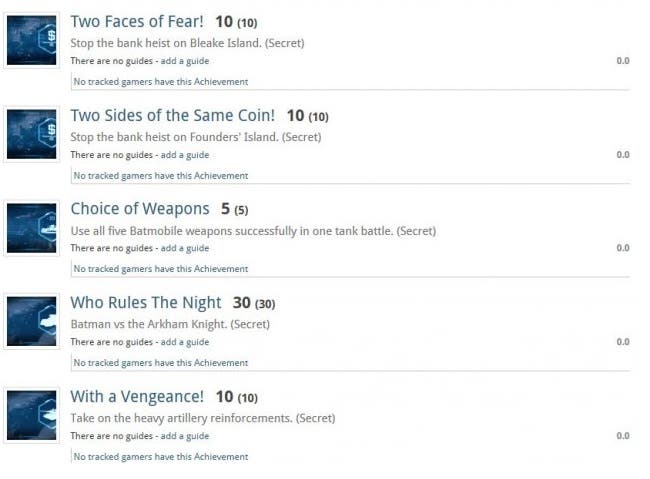650x479 pixels.
Task: Open the Choice of Weapons title link
Action: 140,209
